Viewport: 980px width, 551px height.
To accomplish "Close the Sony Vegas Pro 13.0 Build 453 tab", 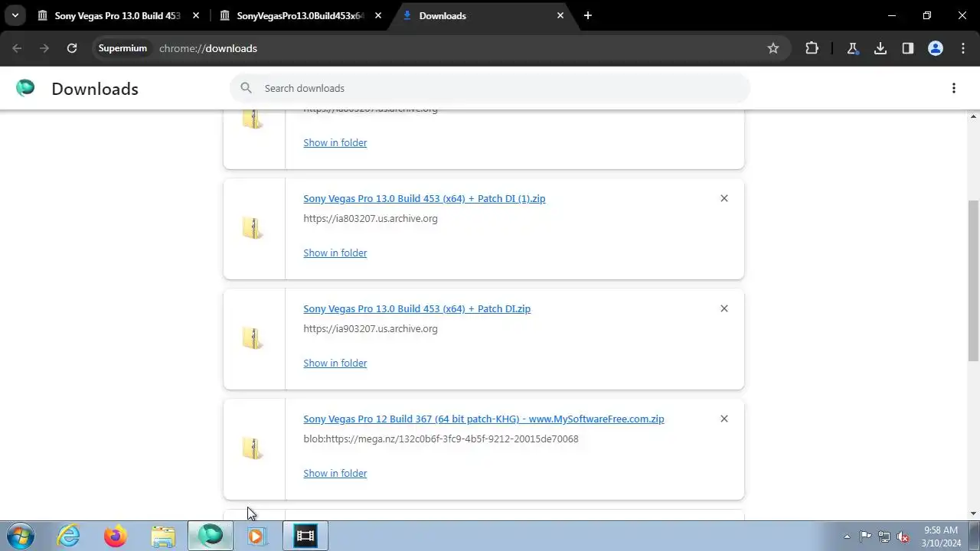I will [x=196, y=15].
